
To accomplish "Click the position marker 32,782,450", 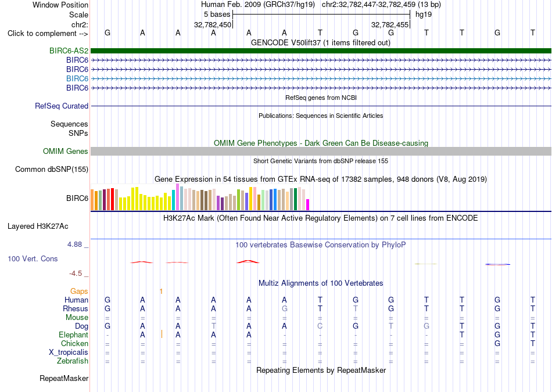I will [213, 24].
